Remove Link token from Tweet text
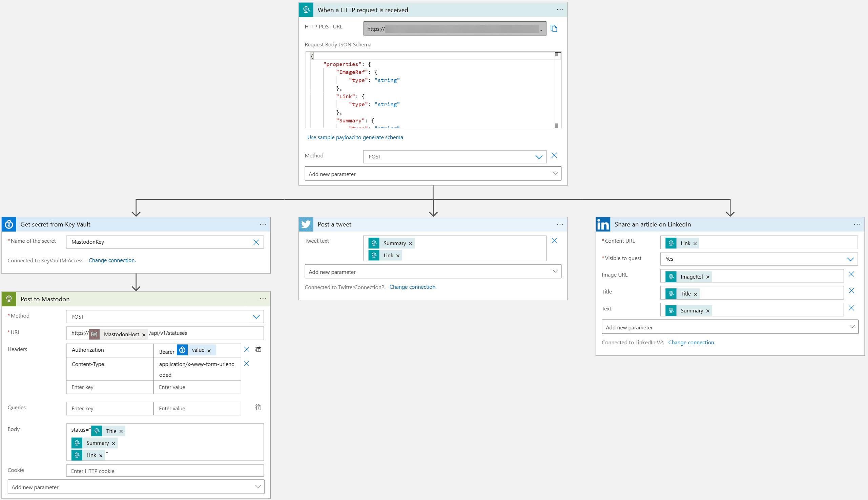 (398, 256)
